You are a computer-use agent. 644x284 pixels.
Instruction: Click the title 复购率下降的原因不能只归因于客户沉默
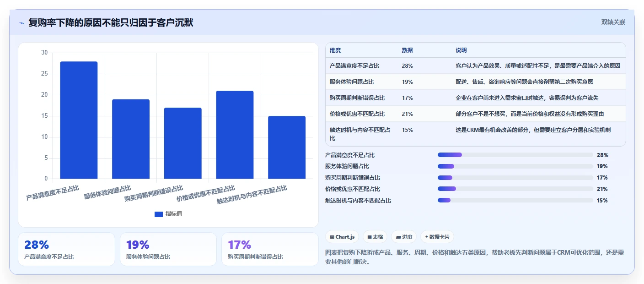[111, 23]
